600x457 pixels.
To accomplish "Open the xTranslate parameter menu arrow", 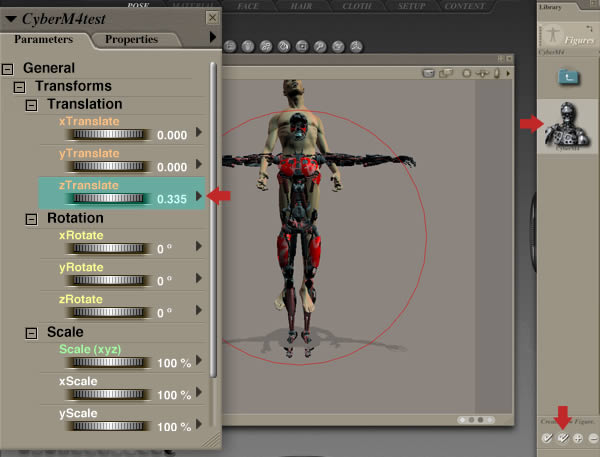I will click(199, 132).
